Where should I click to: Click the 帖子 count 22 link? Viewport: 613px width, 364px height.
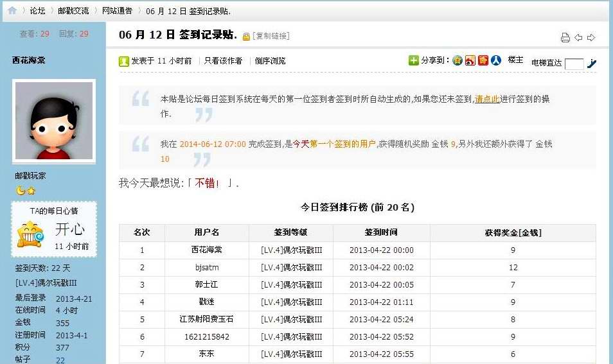pyautogui.click(x=60, y=360)
